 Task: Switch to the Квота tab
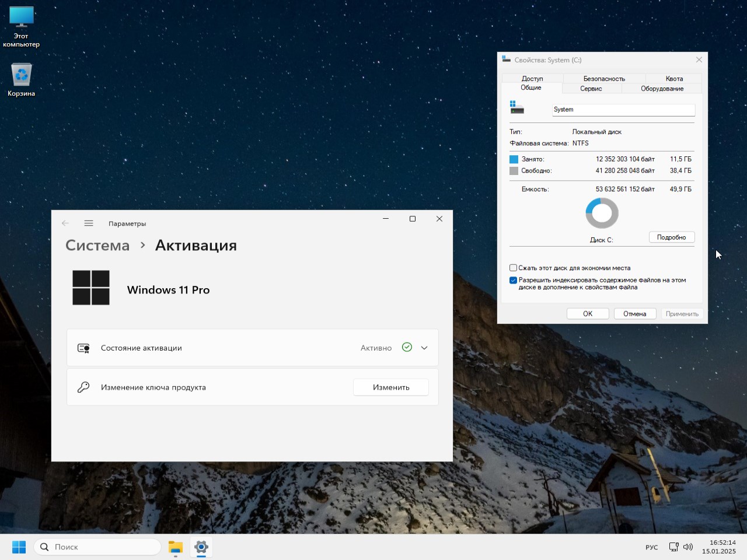coord(674,78)
